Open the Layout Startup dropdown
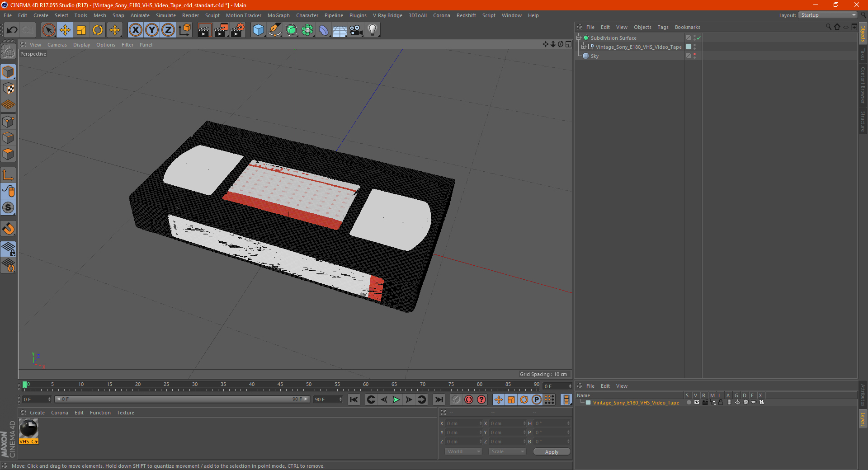This screenshot has height=470, width=868. coord(828,15)
